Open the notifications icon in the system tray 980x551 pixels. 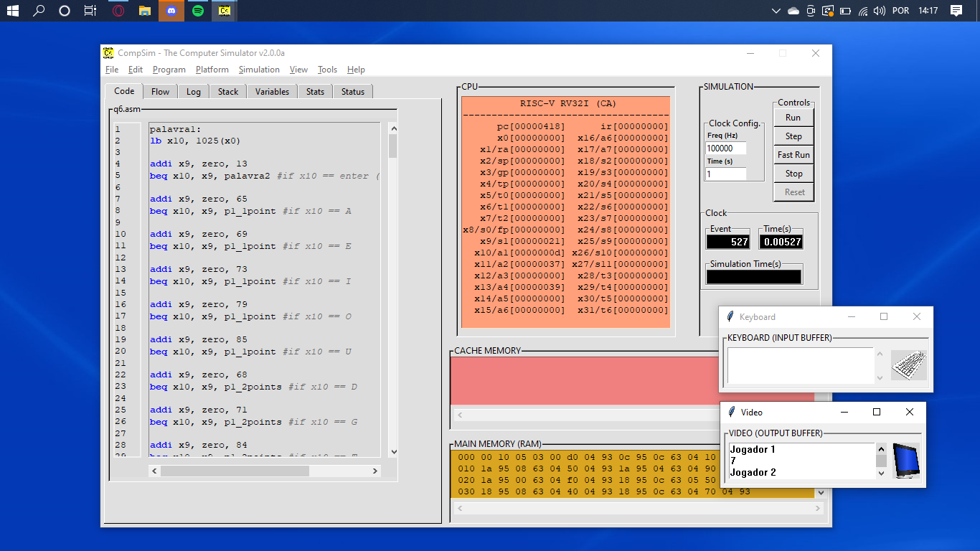tap(956, 11)
